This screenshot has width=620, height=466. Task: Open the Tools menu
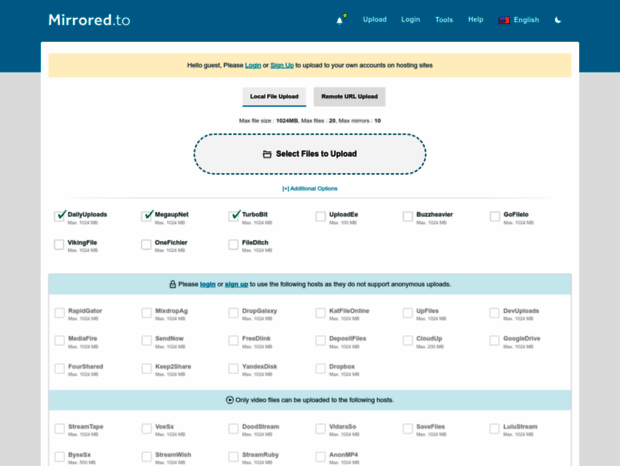coord(444,20)
